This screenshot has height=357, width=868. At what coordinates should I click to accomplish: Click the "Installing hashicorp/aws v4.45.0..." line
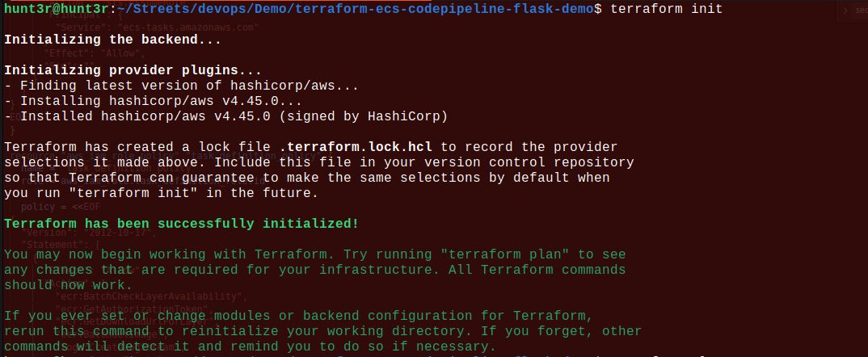158,101
